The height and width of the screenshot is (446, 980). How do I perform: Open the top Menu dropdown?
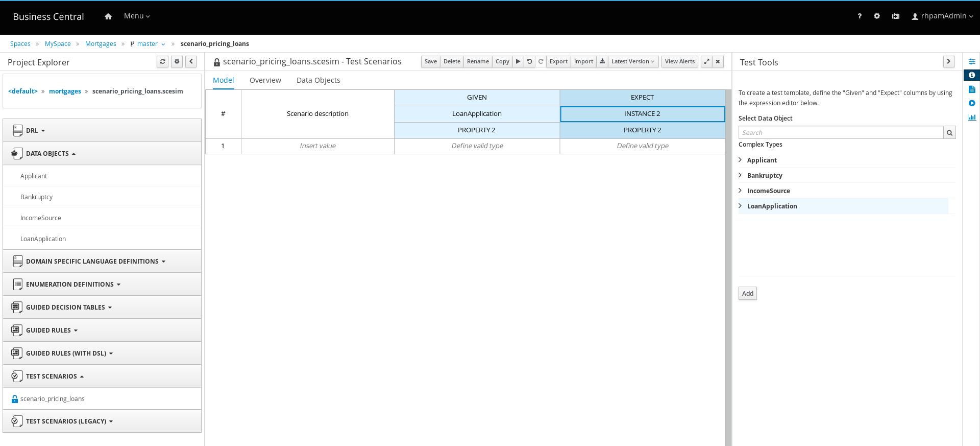click(x=137, y=16)
